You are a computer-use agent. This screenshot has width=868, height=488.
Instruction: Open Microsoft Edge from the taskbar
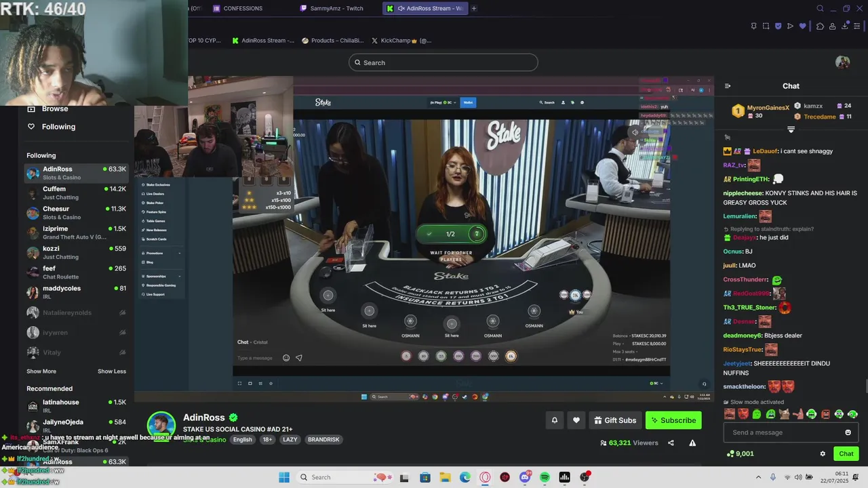pyautogui.click(x=465, y=477)
